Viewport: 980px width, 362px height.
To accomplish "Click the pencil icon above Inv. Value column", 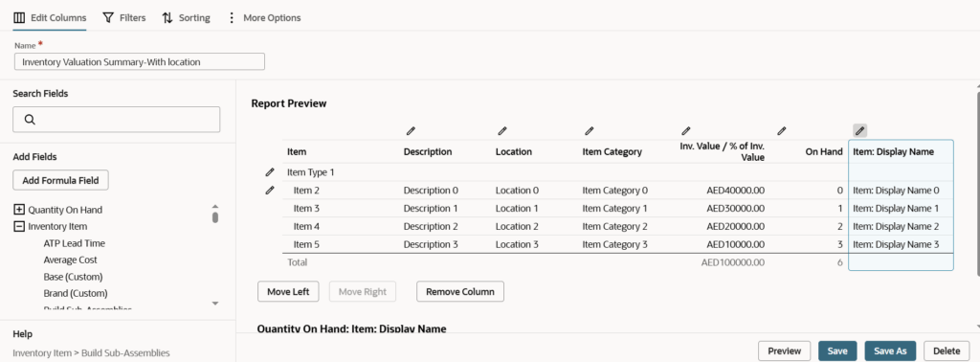I will coord(685,130).
